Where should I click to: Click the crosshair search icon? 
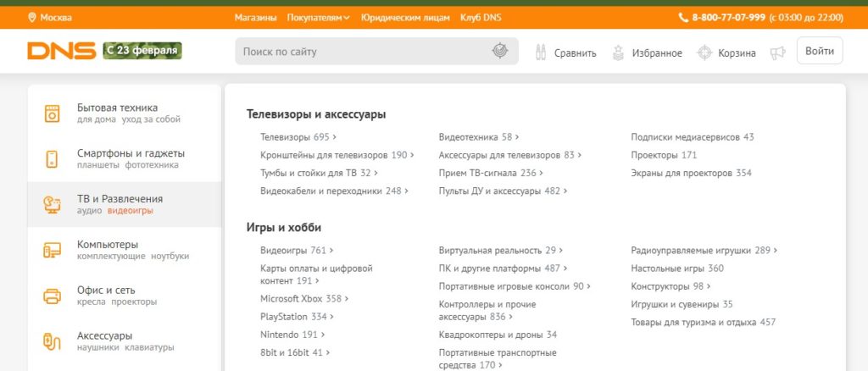(x=500, y=52)
